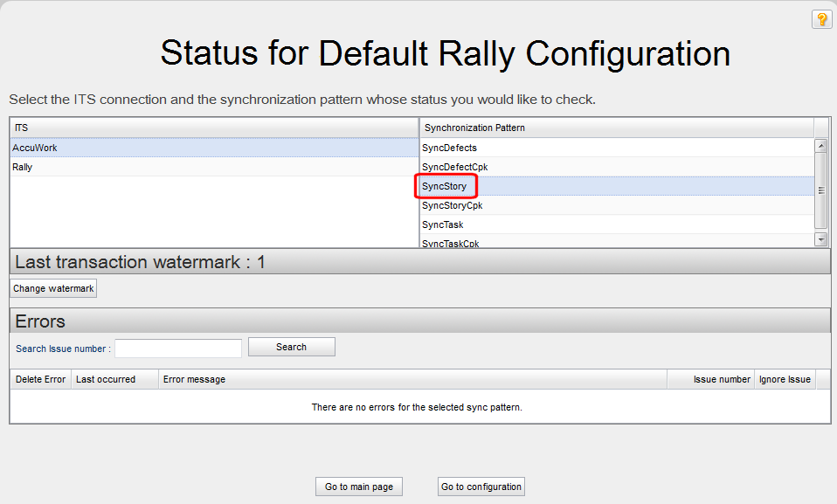Open the Go to configuration button

pos(481,487)
